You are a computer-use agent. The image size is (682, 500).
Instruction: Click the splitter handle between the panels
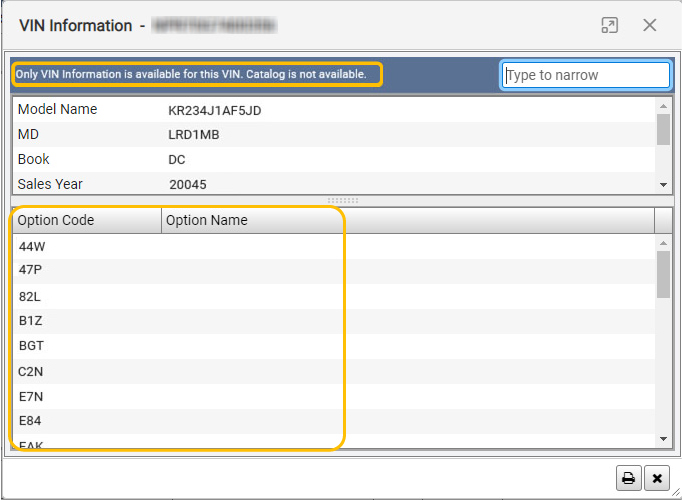pos(341,200)
